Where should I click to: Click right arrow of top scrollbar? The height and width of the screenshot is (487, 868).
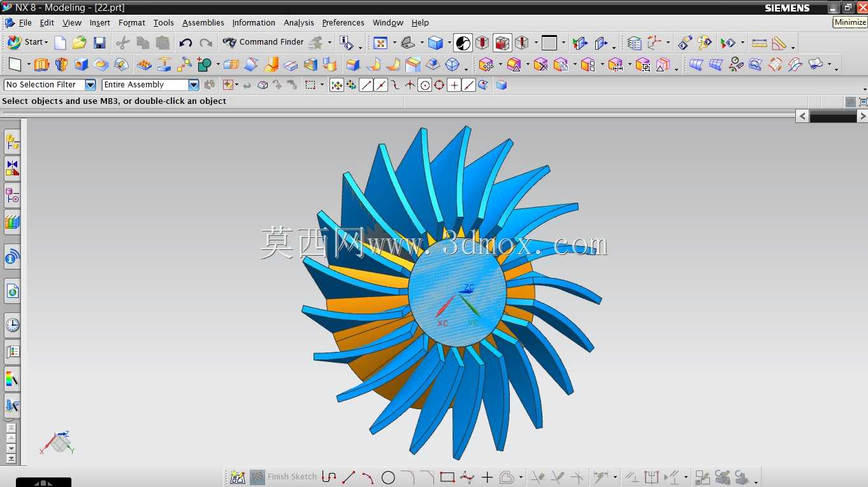pyautogui.click(x=862, y=116)
